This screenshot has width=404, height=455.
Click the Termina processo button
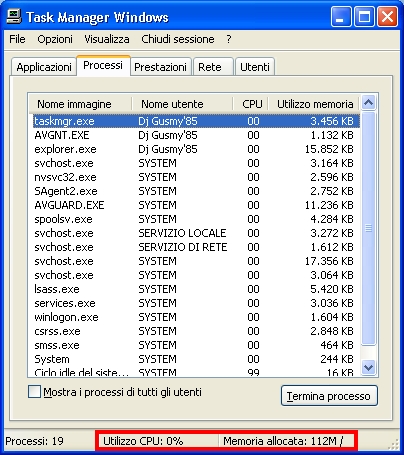pos(329,396)
